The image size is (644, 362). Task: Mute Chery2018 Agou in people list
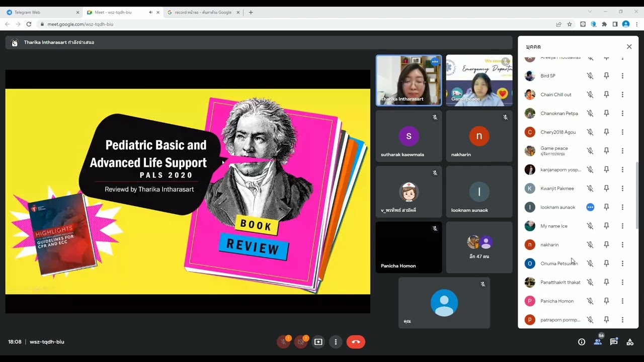click(590, 132)
